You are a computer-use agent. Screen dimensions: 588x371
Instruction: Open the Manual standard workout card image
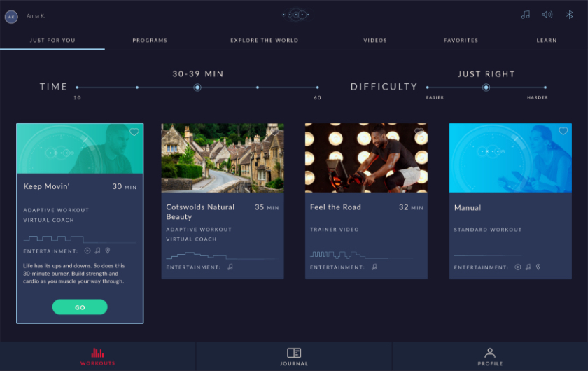[510, 157]
